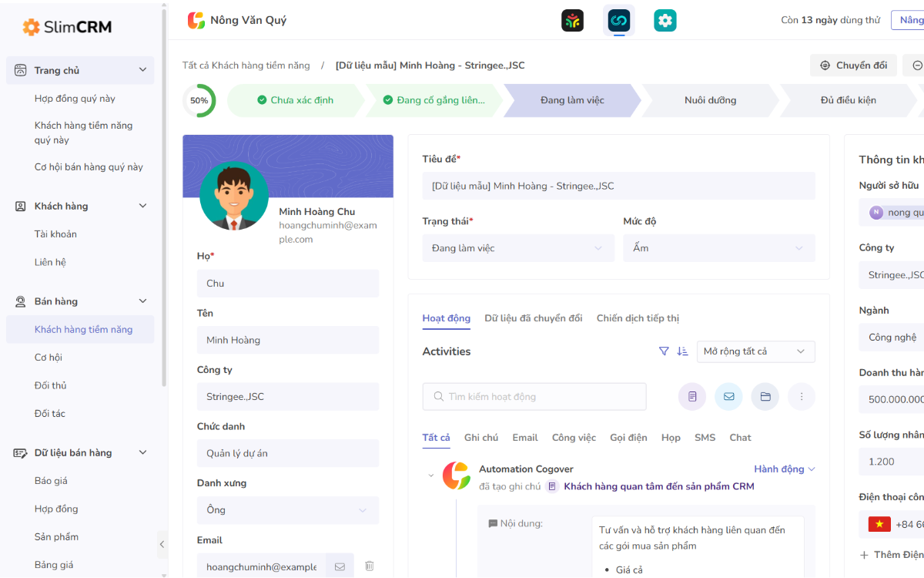Select the Tất cả activity filter tab
The height and width of the screenshot is (578, 924).
[437, 438]
